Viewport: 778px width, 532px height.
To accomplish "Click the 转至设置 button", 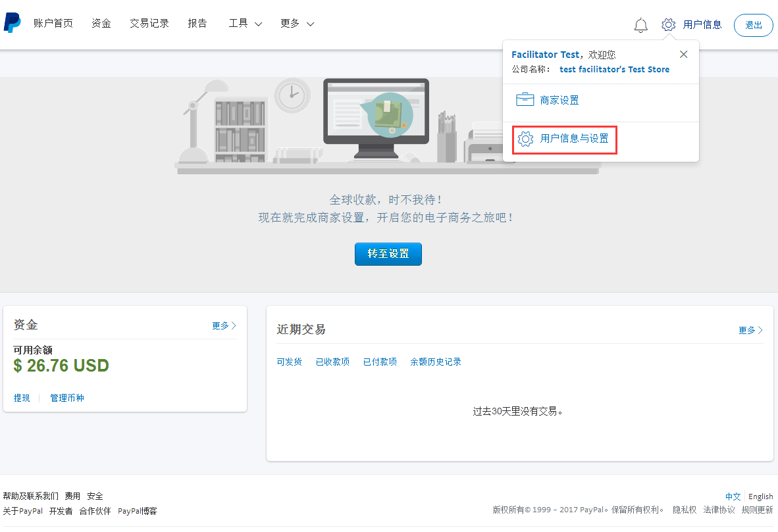I will (388, 254).
